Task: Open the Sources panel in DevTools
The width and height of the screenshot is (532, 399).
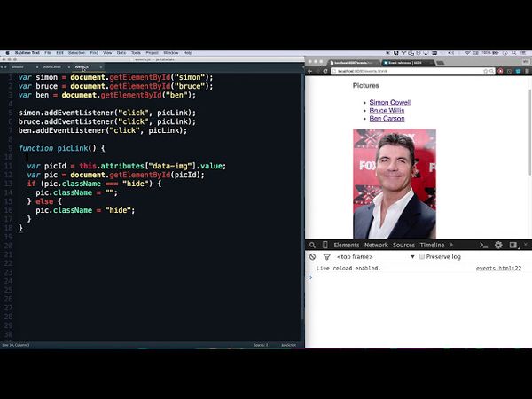Action: [x=403, y=245]
